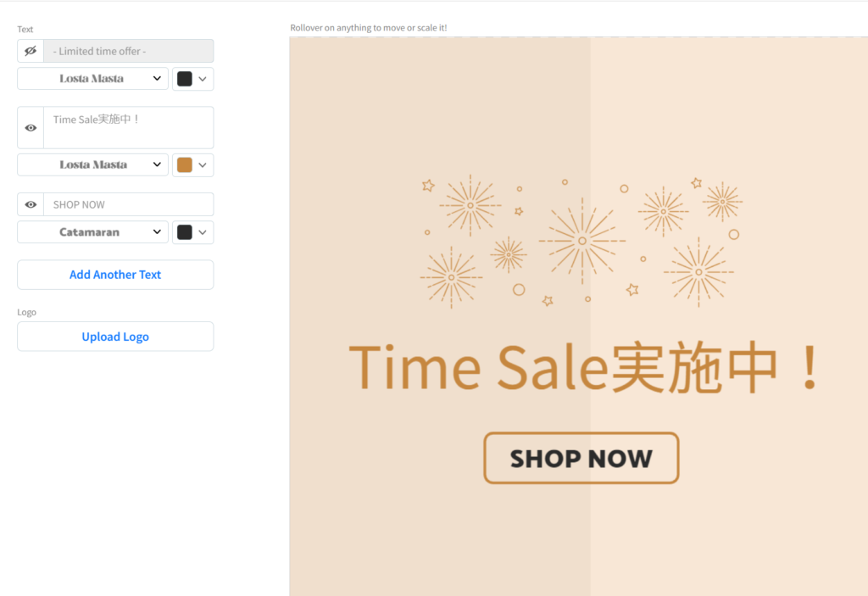Select the SHOP NOW button on canvas
Image resolution: width=868 pixels, height=596 pixels.
(581, 458)
